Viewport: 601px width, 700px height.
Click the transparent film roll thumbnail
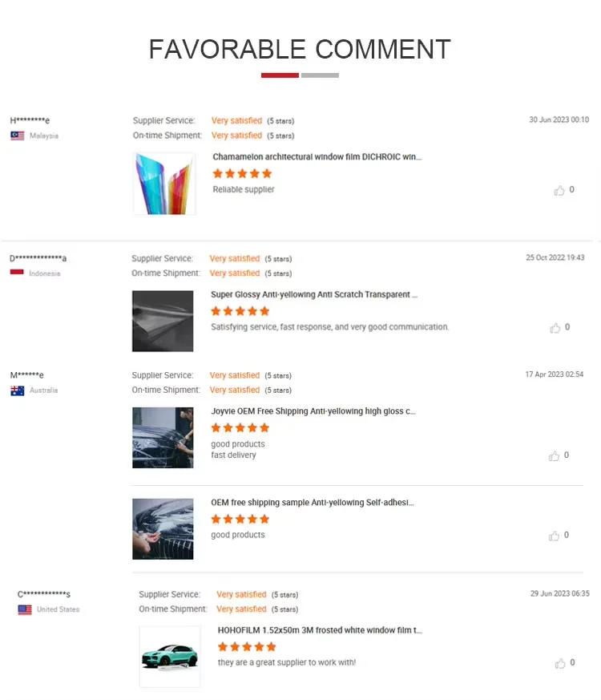pyautogui.click(x=163, y=321)
